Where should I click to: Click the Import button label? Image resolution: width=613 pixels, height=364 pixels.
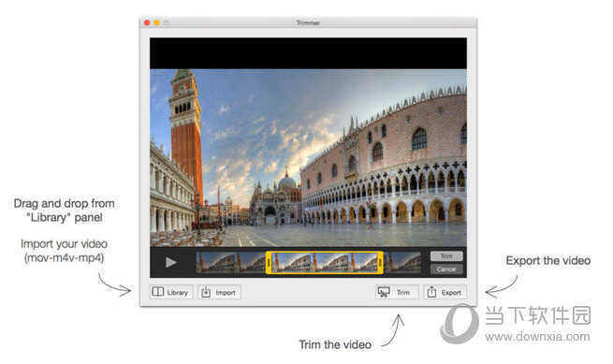(x=226, y=293)
